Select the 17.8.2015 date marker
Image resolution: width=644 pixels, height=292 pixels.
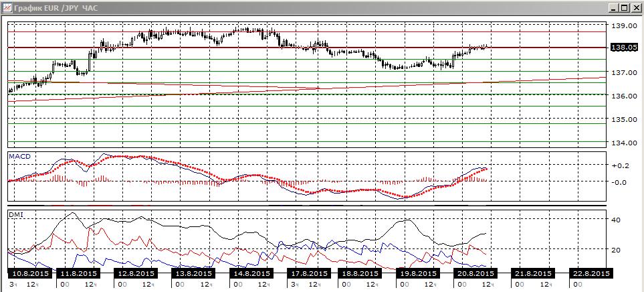[309, 273]
